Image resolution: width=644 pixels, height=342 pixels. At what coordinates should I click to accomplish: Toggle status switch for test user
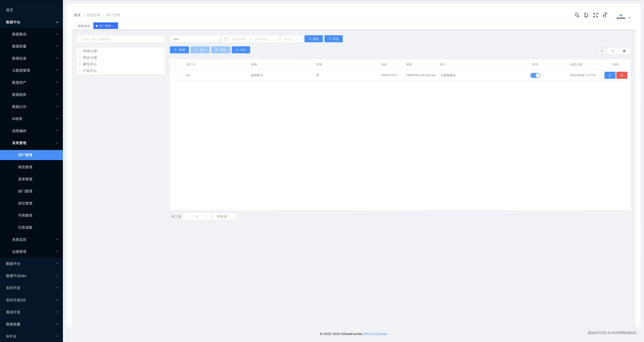(535, 75)
